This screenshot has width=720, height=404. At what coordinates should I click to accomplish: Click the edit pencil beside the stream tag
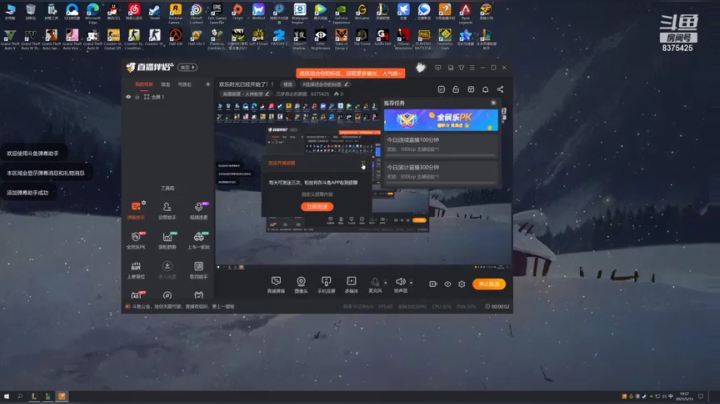[347, 84]
